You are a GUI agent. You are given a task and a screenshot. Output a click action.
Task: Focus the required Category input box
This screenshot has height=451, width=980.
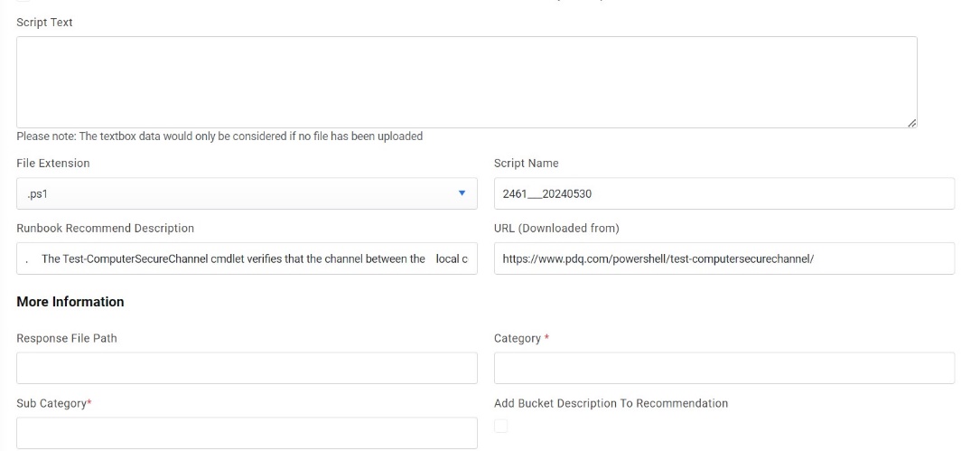pos(723,368)
